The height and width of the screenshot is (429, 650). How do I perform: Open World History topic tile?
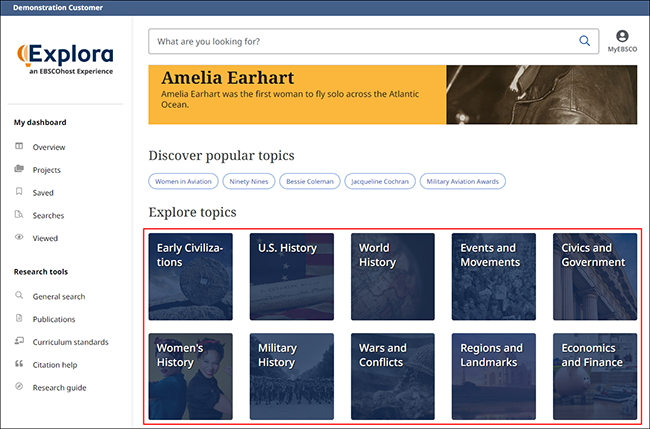(x=393, y=276)
